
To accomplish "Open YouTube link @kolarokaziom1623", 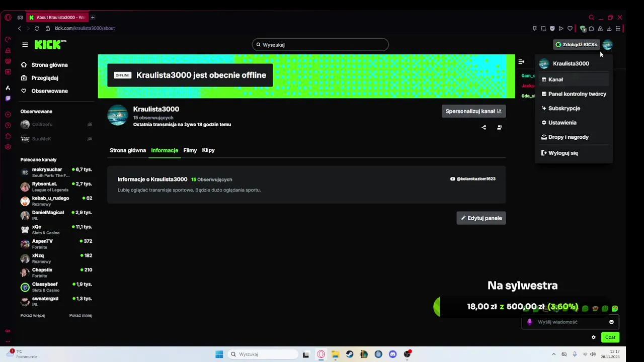I will tap(473, 179).
